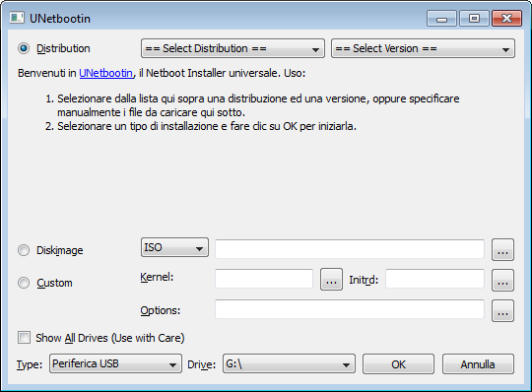The width and height of the screenshot is (532, 392).
Task: Click the Options input field
Action: tap(350, 309)
